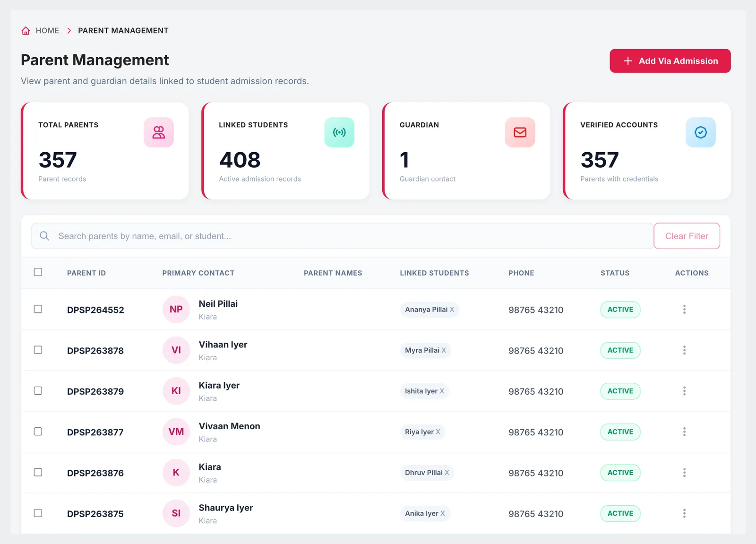Open actions menu for Vivaan Menon row

pos(684,432)
